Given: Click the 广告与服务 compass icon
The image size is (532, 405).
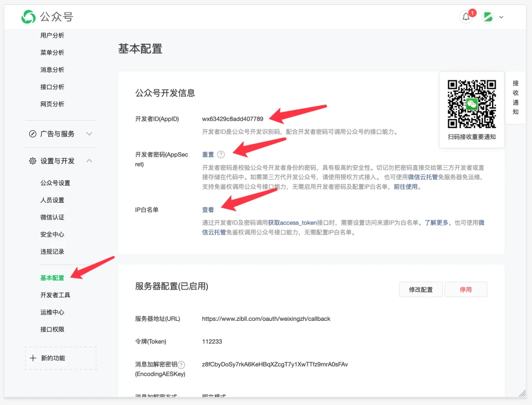Looking at the screenshot, I should click(32, 134).
